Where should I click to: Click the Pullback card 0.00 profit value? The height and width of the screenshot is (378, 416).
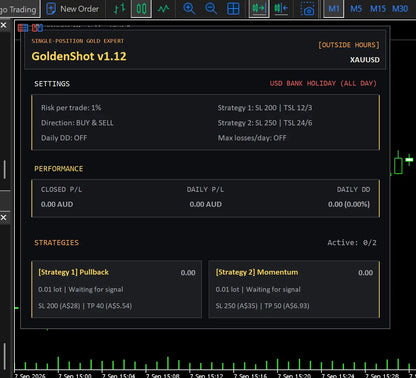click(x=188, y=273)
